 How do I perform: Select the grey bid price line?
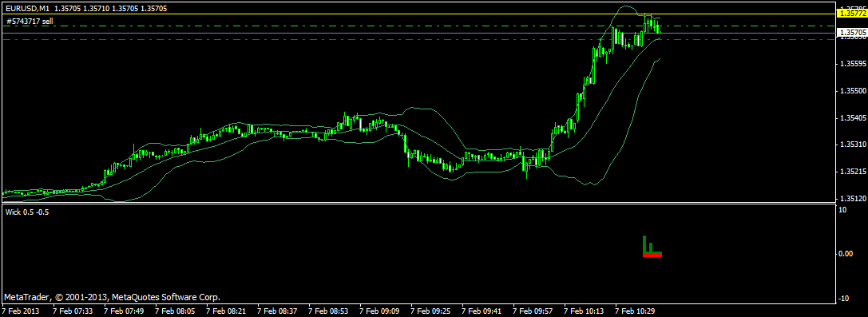[419, 34]
